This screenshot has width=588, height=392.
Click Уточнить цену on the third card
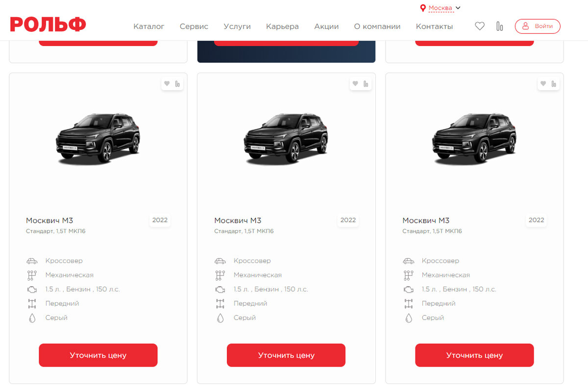[474, 355]
